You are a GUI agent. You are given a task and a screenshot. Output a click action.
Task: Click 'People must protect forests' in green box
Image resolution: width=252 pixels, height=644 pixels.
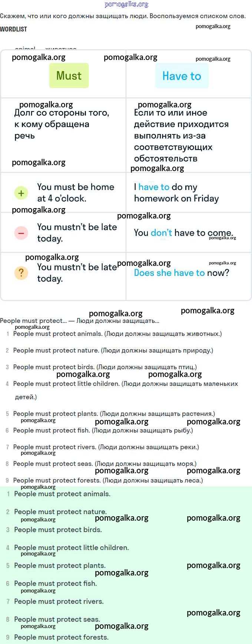pos(61,637)
